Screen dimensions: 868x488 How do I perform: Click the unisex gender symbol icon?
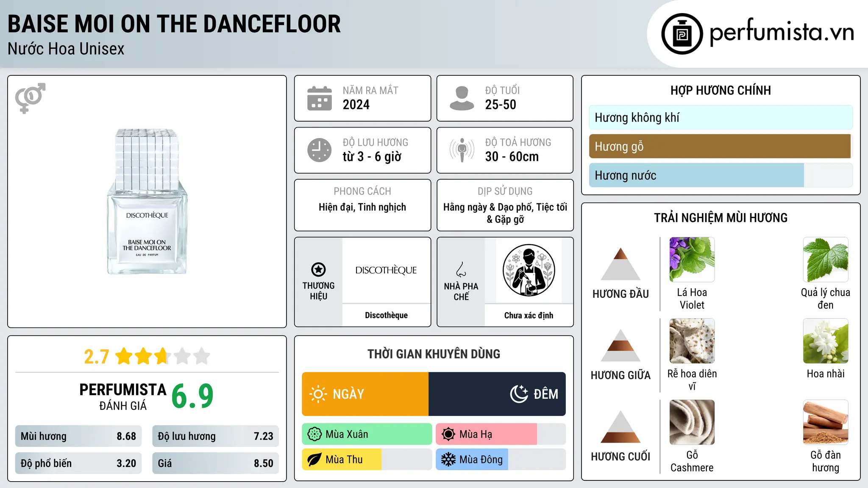coord(30,98)
